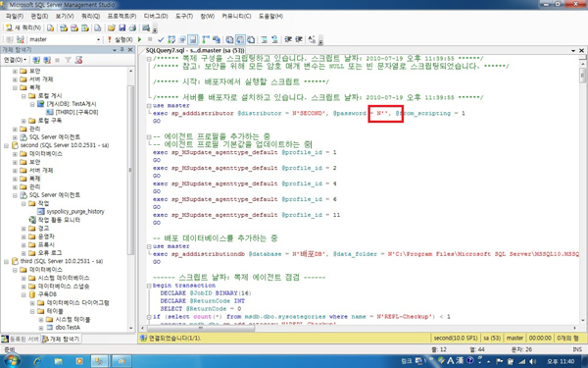This screenshot has height=368, width=588.
Task: Close the Object Explorer (개체 탐색기) panel
Action: (130, 50)
